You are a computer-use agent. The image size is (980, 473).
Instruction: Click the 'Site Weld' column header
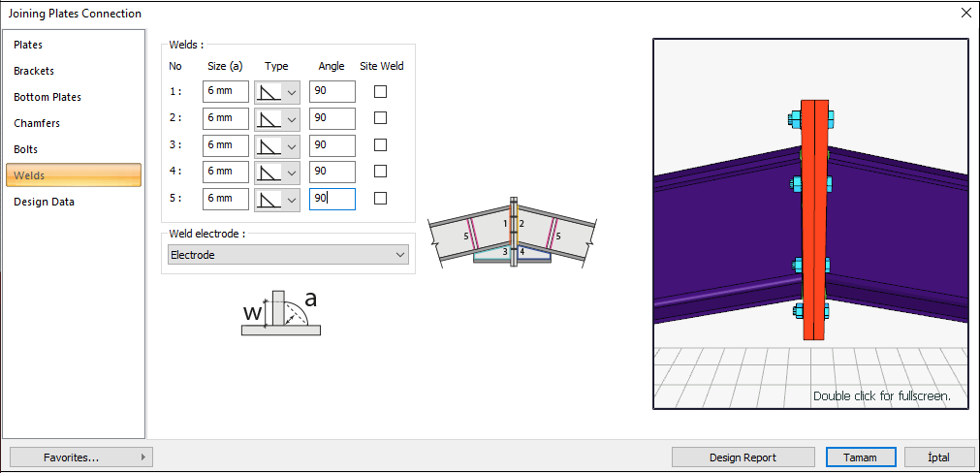[382, 66]
